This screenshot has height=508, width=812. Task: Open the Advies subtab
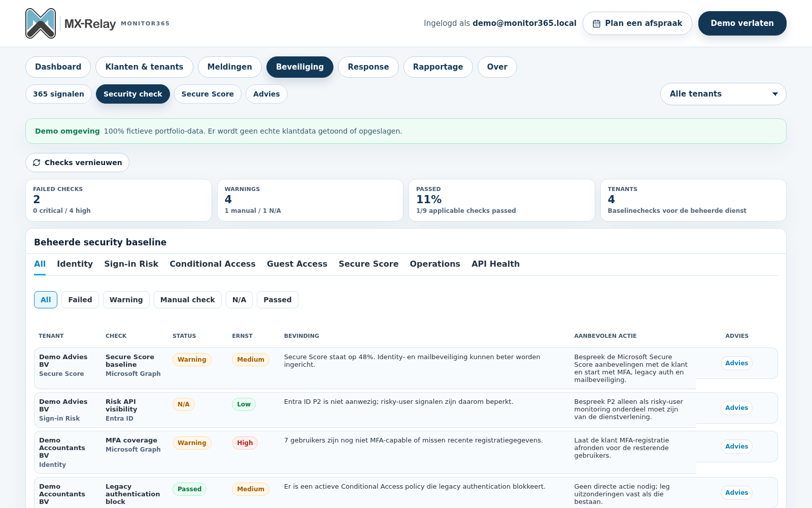click(266, 94)
